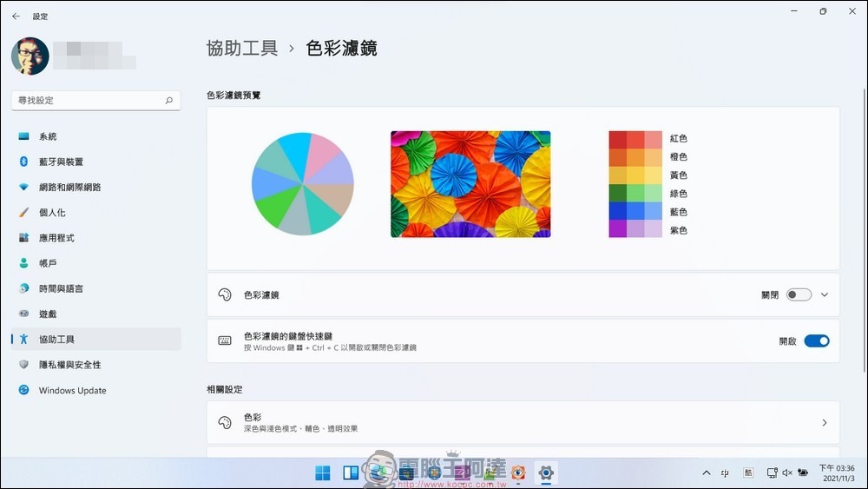Open the Windows Start button
Viewport: 868px width, 489px height.
tap(323, 473)
